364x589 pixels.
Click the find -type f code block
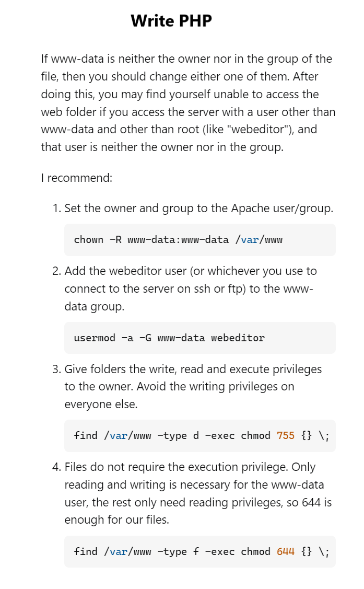click(199, 552)
